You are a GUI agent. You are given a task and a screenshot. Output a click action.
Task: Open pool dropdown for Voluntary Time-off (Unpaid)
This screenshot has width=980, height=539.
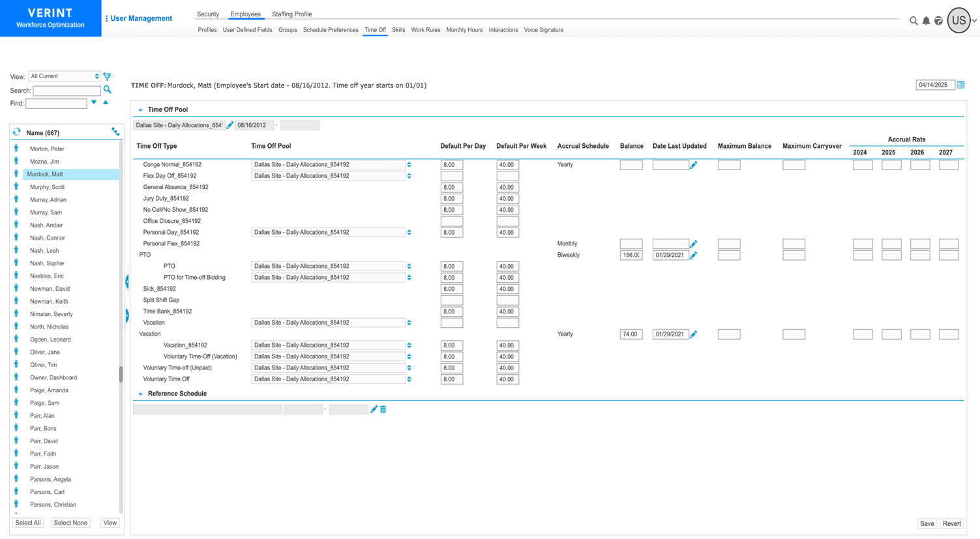click(409, 368)
